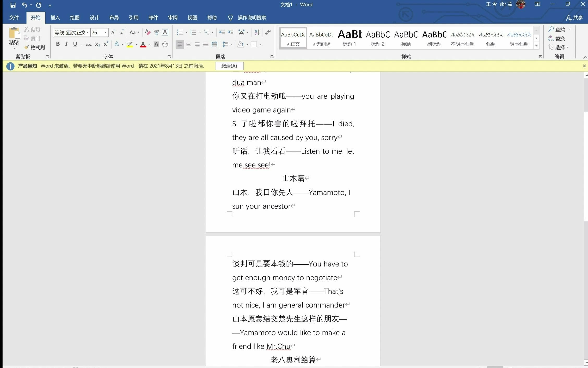Open the Select (选择) dropdown

pyautogui.click(x=558, y=47)
